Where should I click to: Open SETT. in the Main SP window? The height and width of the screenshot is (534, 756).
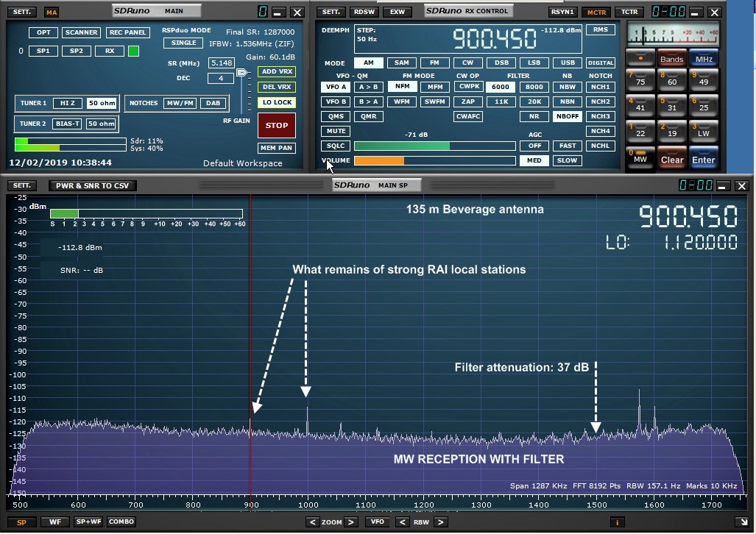[21, 185]
